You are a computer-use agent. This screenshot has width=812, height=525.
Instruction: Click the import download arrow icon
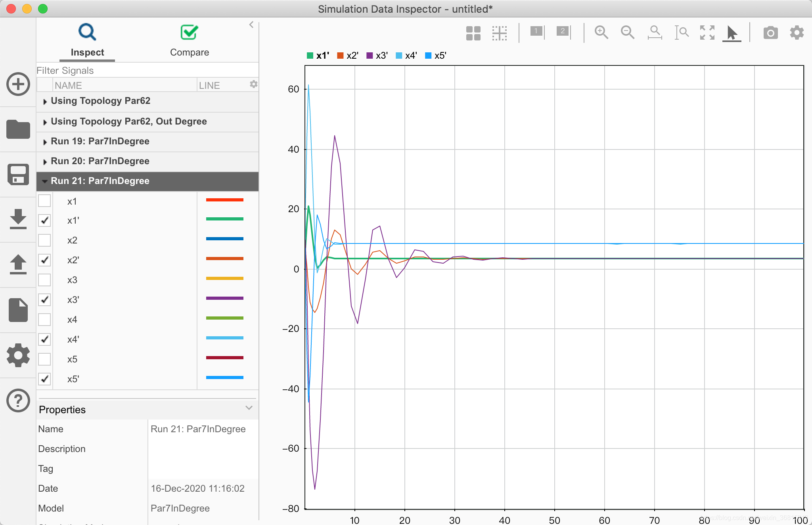click(x=18, y=219)
